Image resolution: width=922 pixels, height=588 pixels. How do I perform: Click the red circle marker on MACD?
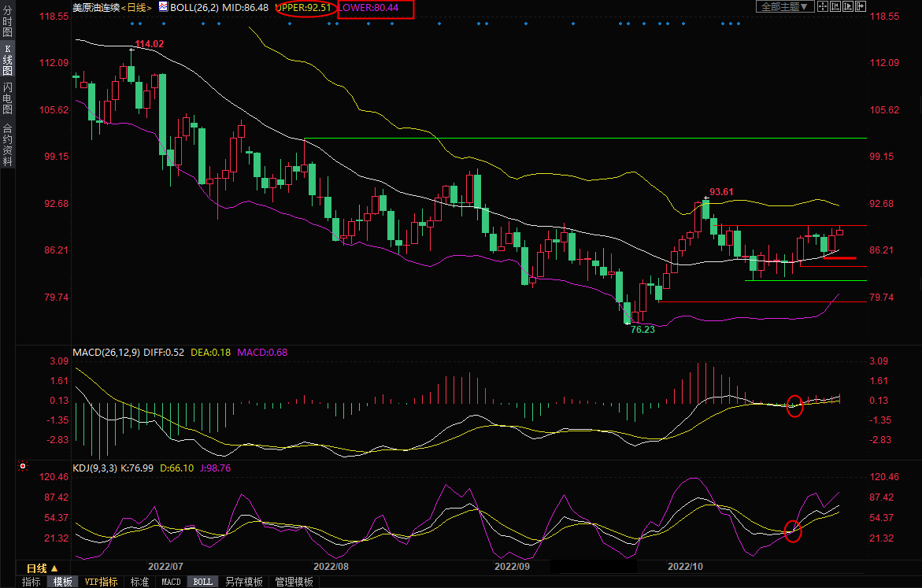(794, 405)
